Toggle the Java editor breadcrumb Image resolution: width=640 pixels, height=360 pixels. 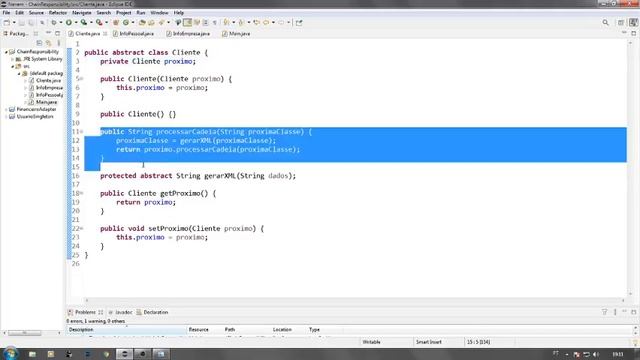(x=178, y=22)
